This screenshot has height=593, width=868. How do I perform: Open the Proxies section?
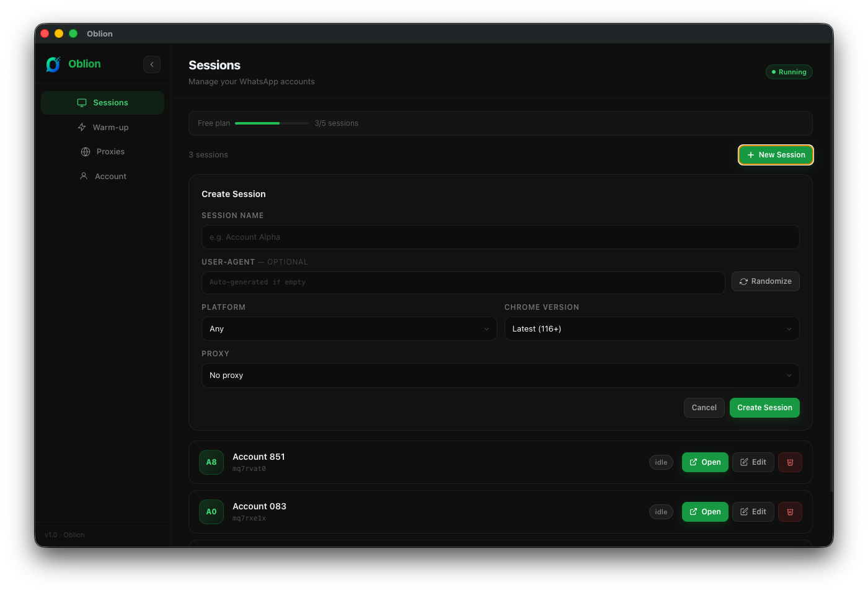[102, 152]
